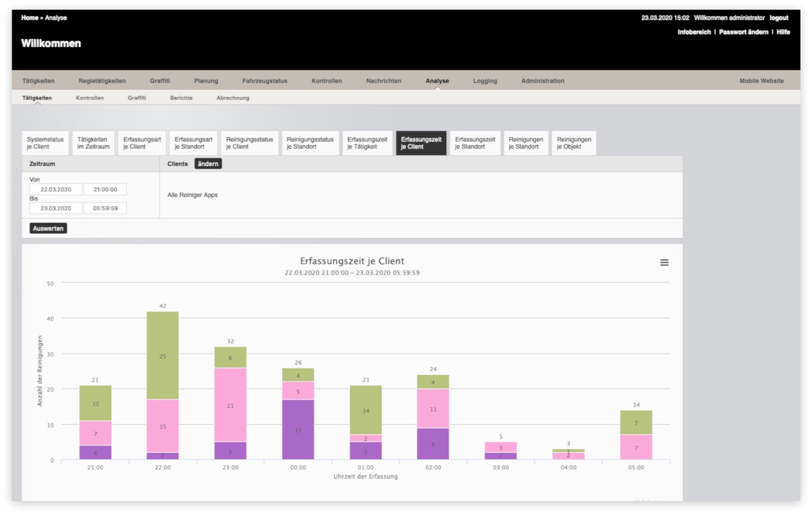The width and height of the screenshot is (812, 514).
Task: Click the Bis time field 05:59:59
Action: pos(105,208)
